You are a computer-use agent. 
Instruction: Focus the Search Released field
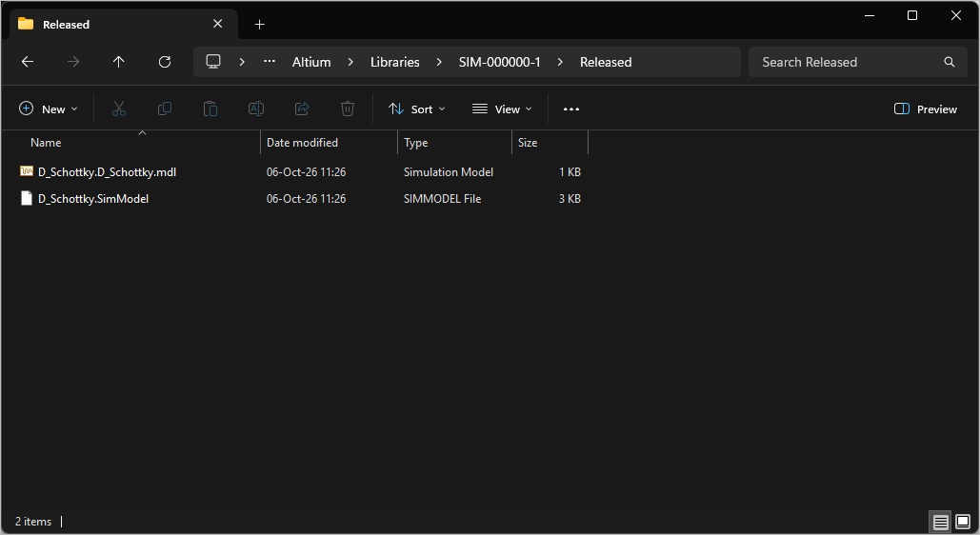[857, 62]
